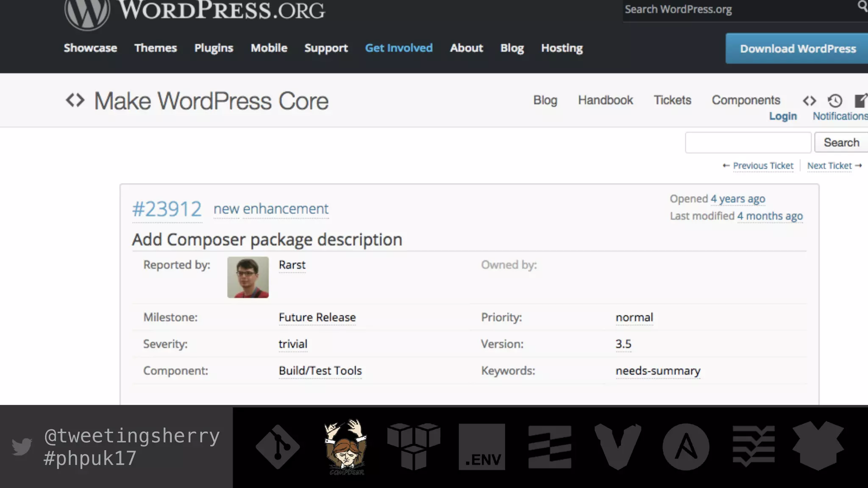
Task: Click the .ENV file icon
Action: (482, 447)
